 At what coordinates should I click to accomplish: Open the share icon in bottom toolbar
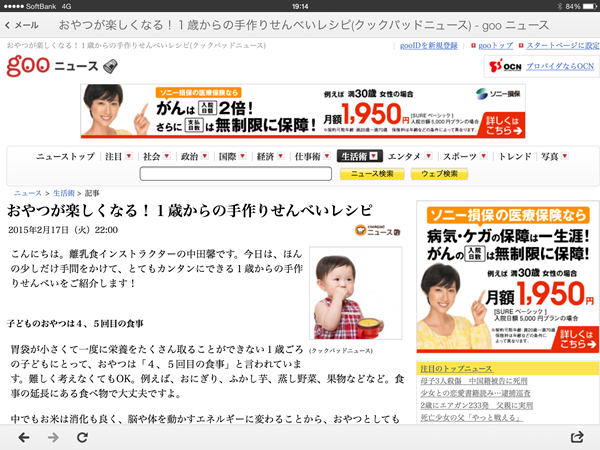point(577,437)
